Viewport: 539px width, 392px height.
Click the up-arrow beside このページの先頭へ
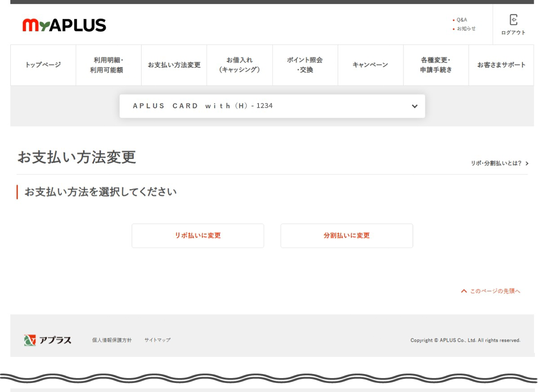(x=464, y=291)
